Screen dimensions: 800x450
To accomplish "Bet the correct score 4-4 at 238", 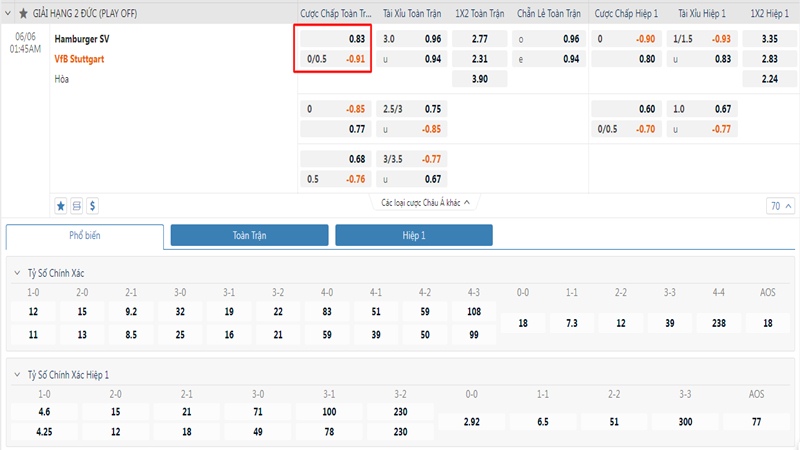I will point(719,323).
